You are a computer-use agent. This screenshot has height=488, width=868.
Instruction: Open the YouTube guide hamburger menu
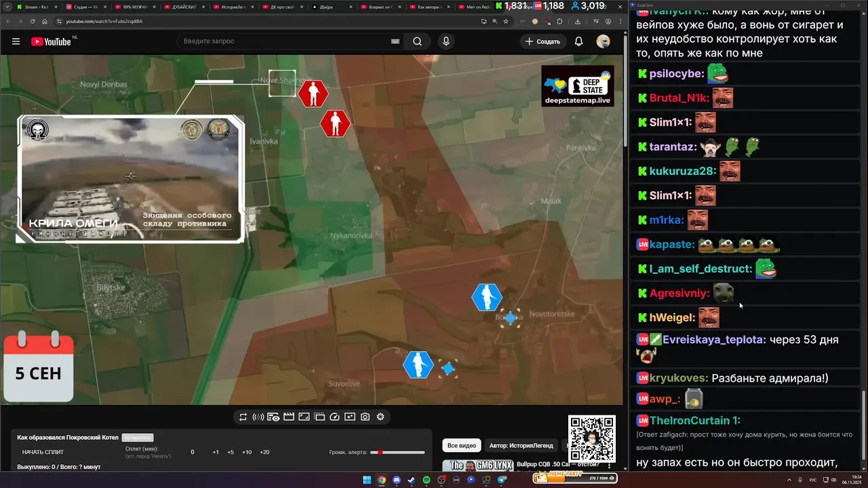point(16,41)
